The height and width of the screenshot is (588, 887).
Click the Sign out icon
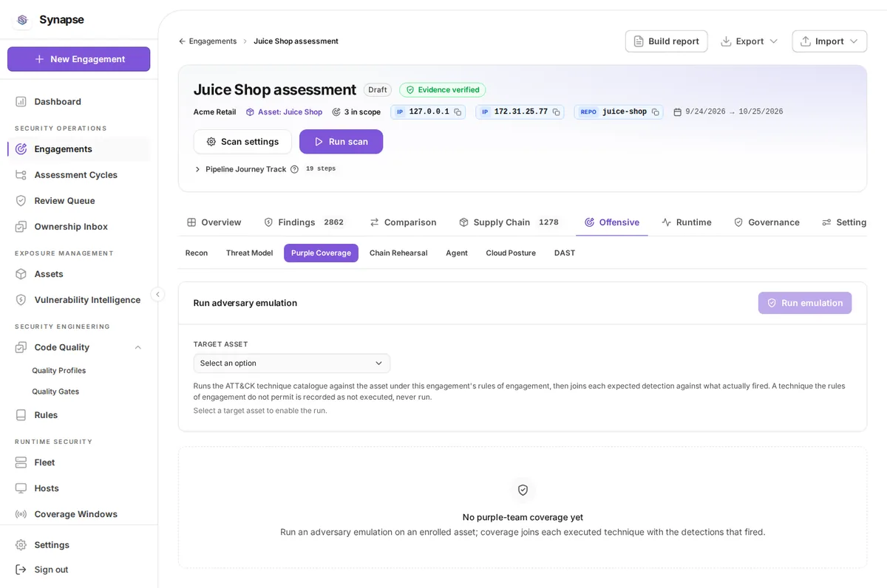21,570
